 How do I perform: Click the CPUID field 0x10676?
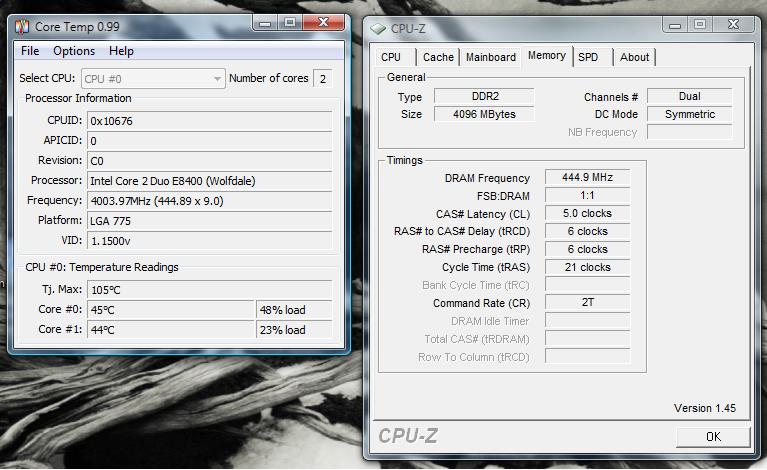coord(209,121)
